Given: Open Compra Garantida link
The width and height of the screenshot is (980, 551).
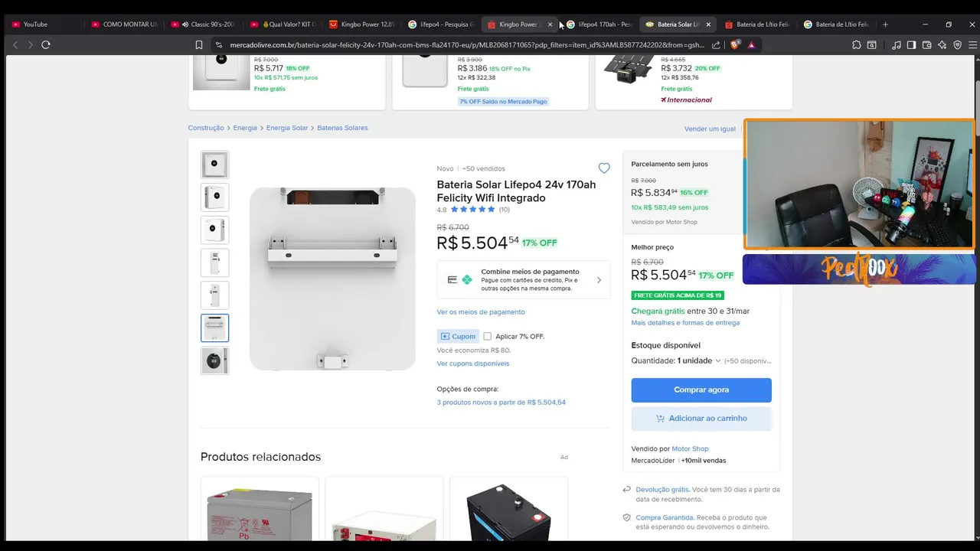Looking at the screenshot, I should coord(665,518).
